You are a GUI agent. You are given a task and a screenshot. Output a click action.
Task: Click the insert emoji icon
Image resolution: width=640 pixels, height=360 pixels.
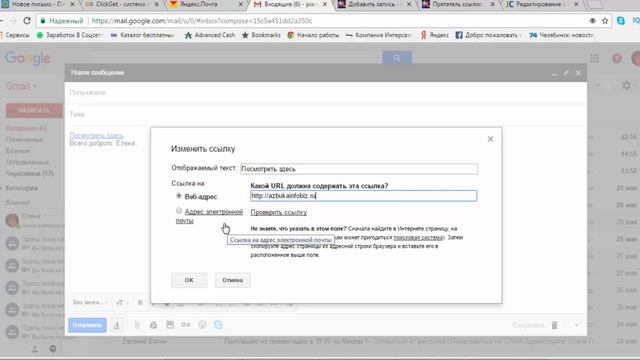click(202, 325)
